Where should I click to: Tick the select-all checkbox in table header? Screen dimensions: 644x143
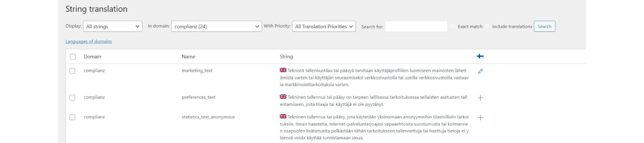(73, 56)
